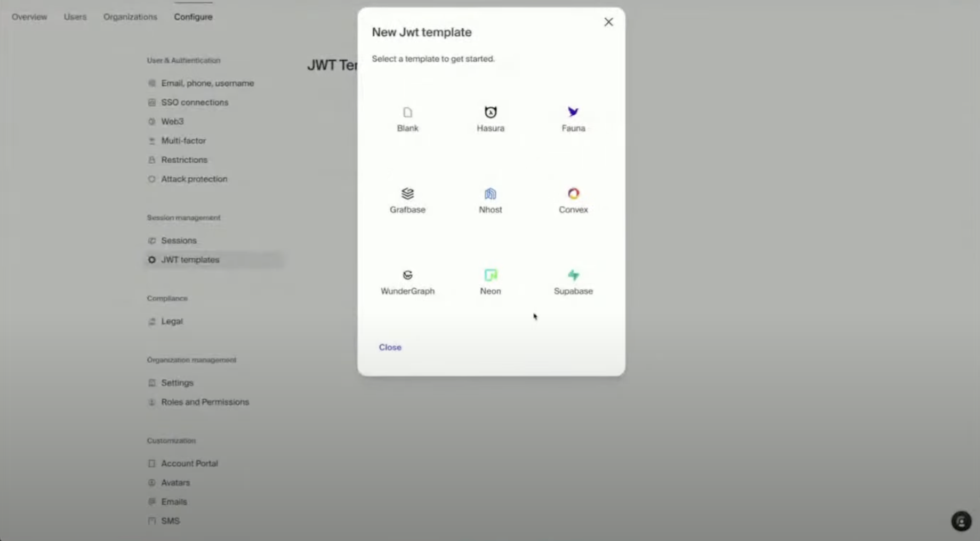Choose the Hasura template icon
Image resolution: width=980 pixels, height=541 pixels.
[491, 112]
